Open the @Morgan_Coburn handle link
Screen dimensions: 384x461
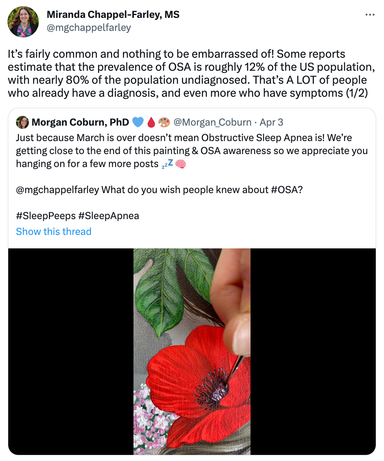pyautogui.click(x=212, y=122)
